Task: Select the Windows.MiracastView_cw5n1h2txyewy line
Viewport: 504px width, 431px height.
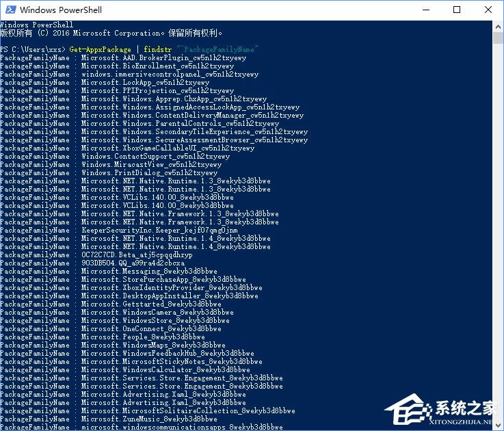Action: [x=111, y=164]
